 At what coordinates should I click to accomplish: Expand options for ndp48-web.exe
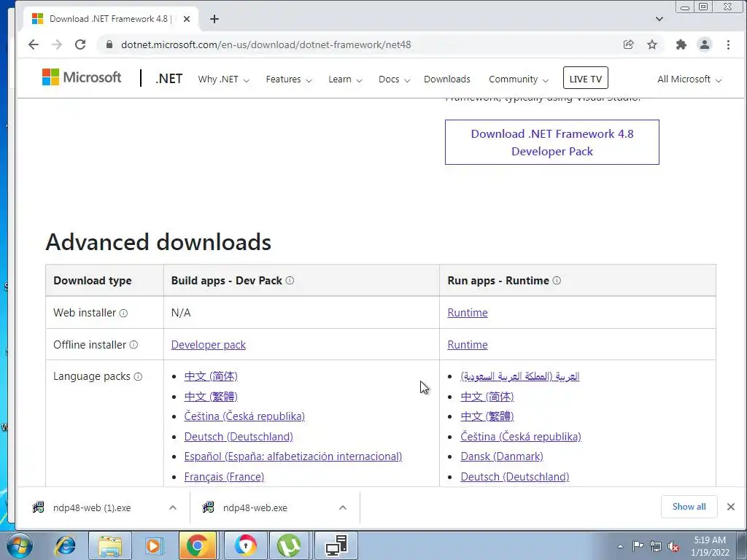pos(343,507)
